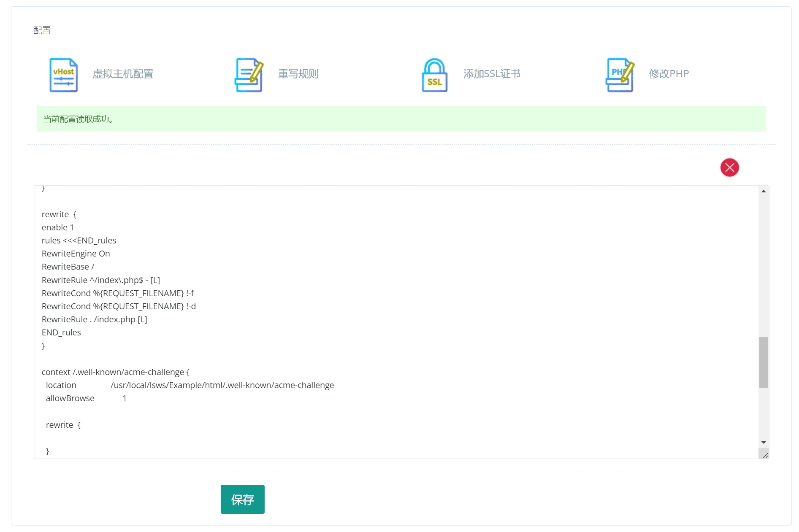Image resolution: width=799 pixels, height=532 pixels.
Task: Click the 保存 save button
Action: point(242,500)
